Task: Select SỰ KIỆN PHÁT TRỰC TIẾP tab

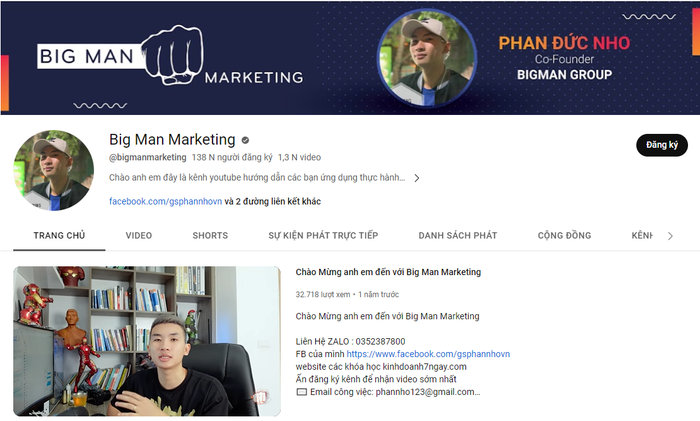Action: pos(323,235)
